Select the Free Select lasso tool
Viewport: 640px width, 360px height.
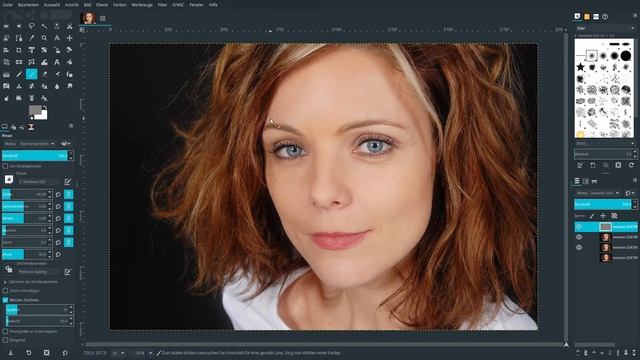click(x=31, y=26)
